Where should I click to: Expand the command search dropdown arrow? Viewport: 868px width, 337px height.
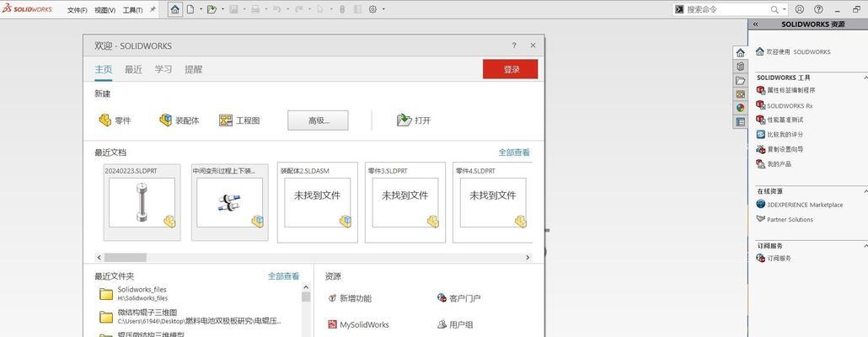tap(785, 9)
